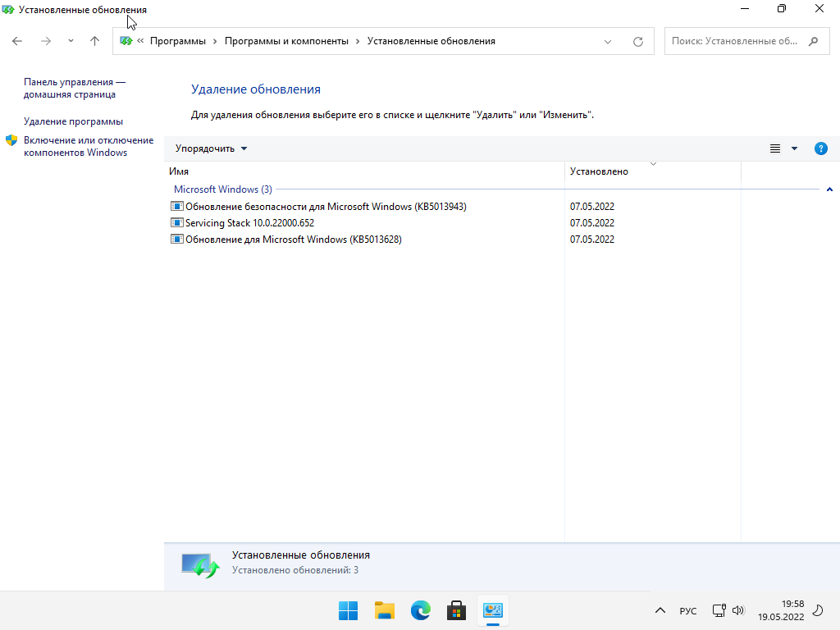Click the view layout icon
Viewport: 840px width, 630px height.
click(775, 148)
